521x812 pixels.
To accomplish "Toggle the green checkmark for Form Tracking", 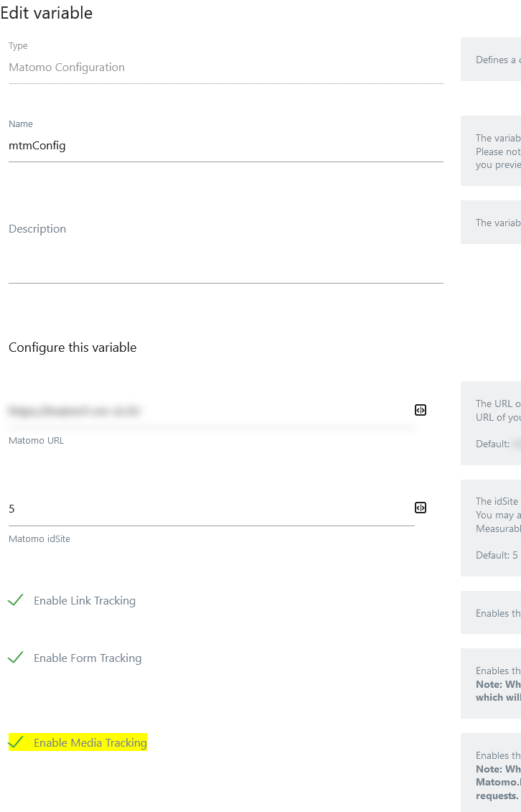I will tap(16, 658).
